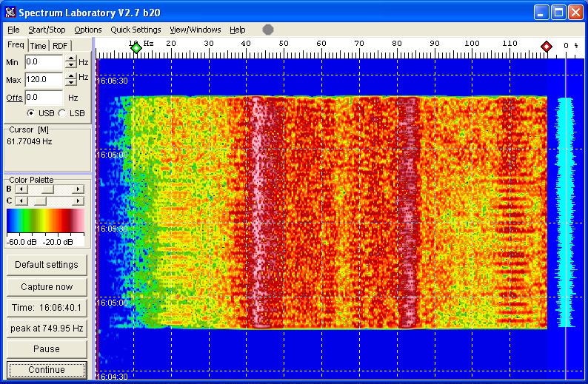Click the Continue button

(47, 370)
